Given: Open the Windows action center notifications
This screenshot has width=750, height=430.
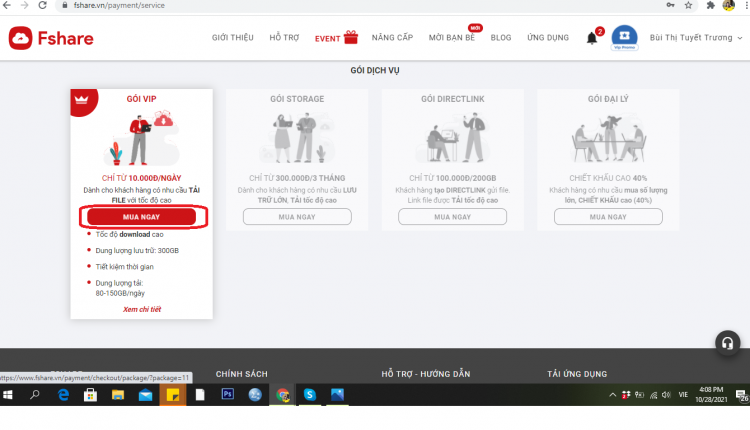Looking at the screenshot, I should tap(742, 395).
